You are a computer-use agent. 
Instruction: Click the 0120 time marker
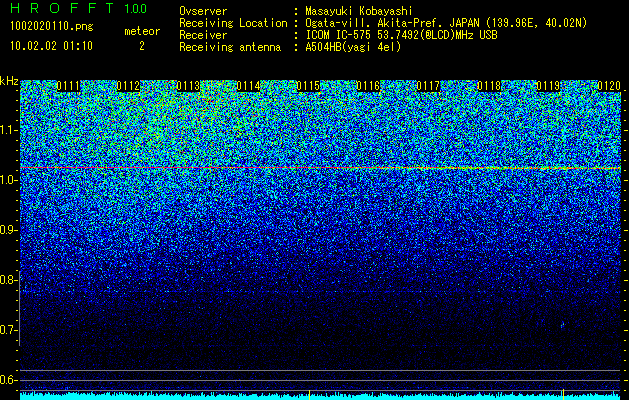point(609,86)
